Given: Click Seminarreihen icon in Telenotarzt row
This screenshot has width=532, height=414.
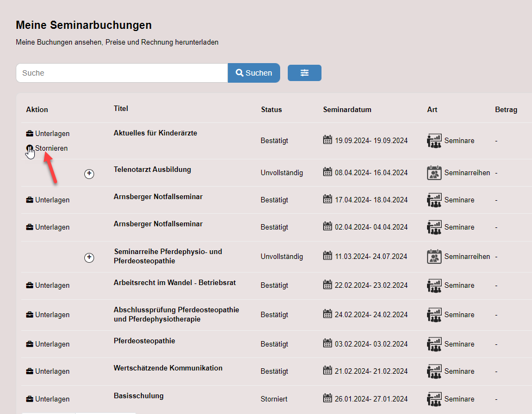Looking at the screenshot, I should 434,173.
